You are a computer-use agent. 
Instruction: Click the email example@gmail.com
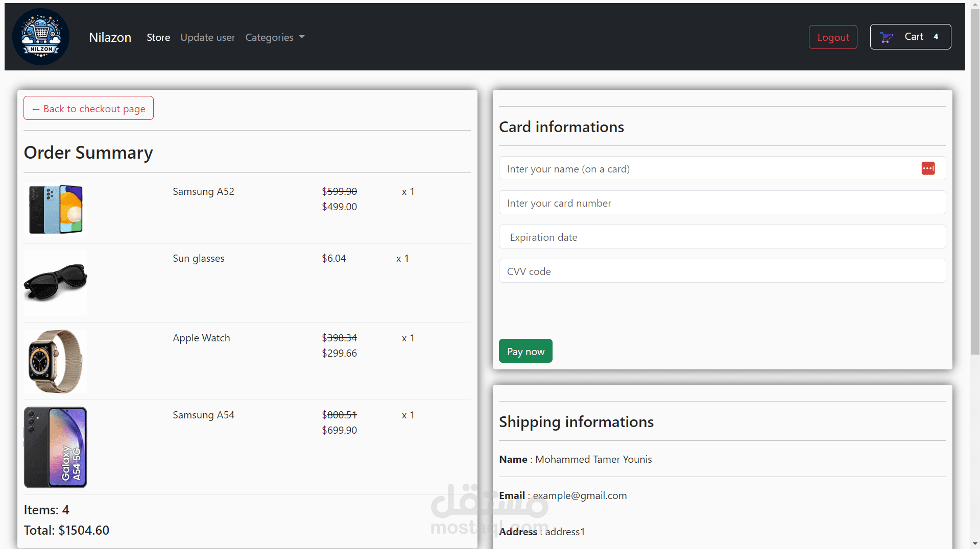[580, 495]
